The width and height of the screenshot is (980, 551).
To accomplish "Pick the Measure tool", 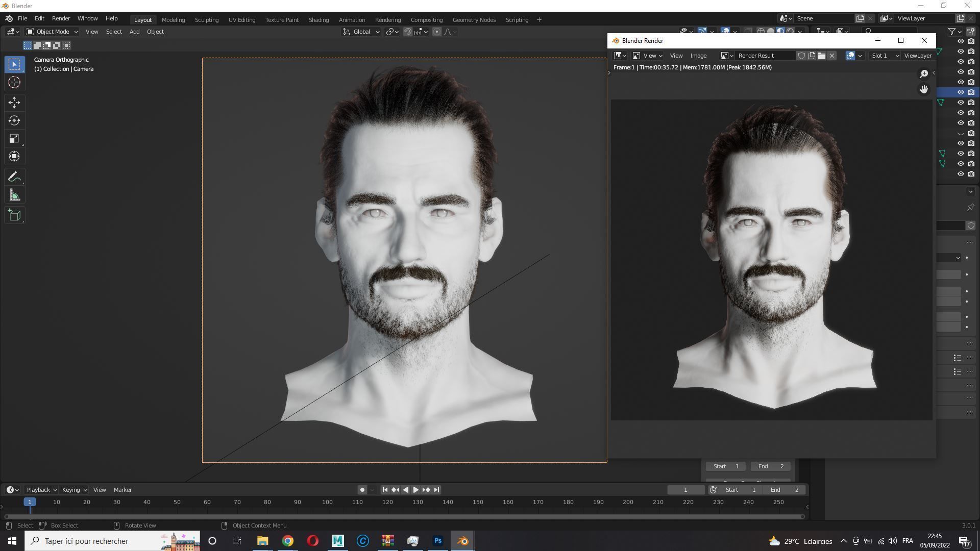I will [14, 195].
